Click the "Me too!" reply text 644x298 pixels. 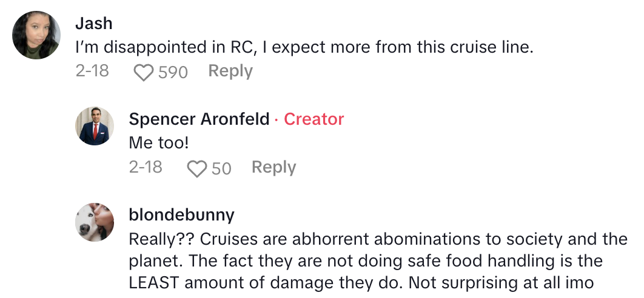pyautogui.click(x=154, y=144)
